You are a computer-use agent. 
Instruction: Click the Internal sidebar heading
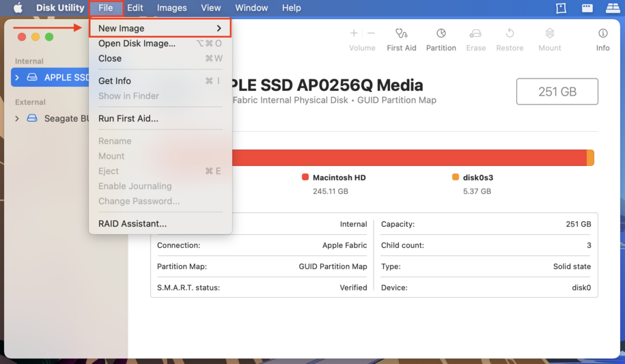(x=29, y=61)
